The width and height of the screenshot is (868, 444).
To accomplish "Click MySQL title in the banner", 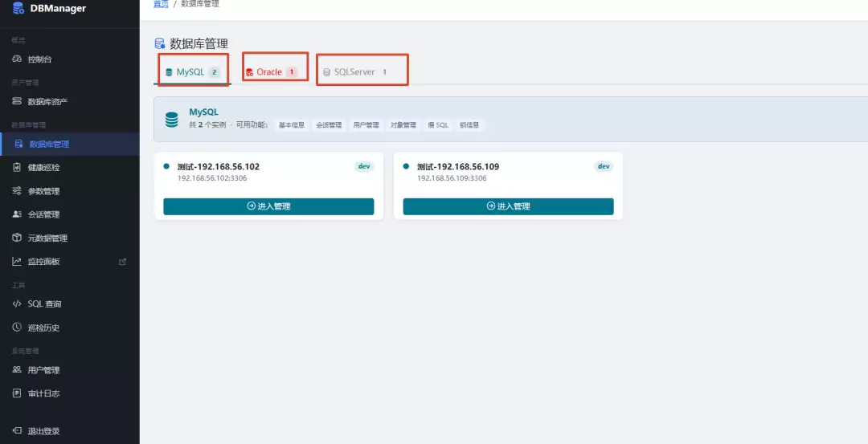I will pyautogui.click(x=203, y=112).
